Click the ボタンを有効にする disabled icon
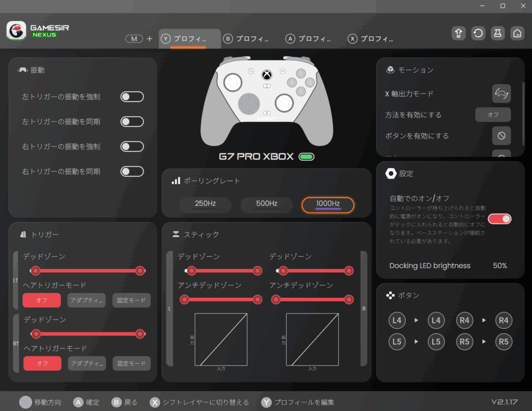 [x=501, y=135]
